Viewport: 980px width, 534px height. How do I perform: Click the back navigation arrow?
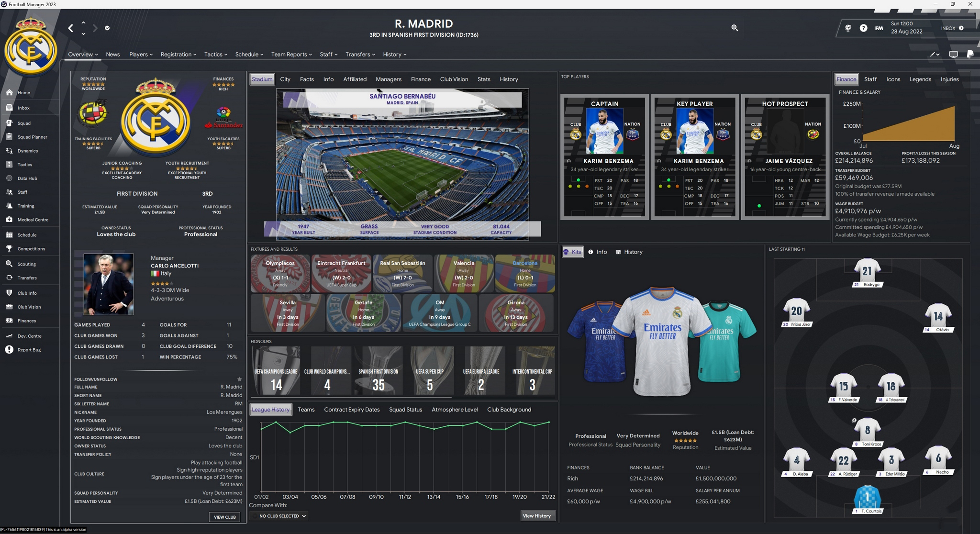coord(71,28)
